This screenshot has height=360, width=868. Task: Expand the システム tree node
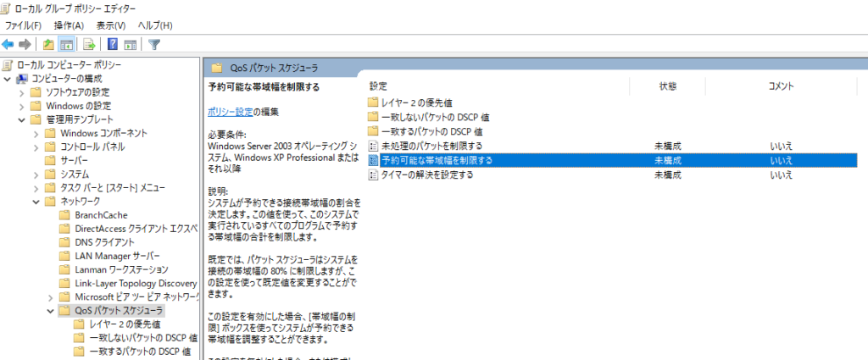coord(36,174)
